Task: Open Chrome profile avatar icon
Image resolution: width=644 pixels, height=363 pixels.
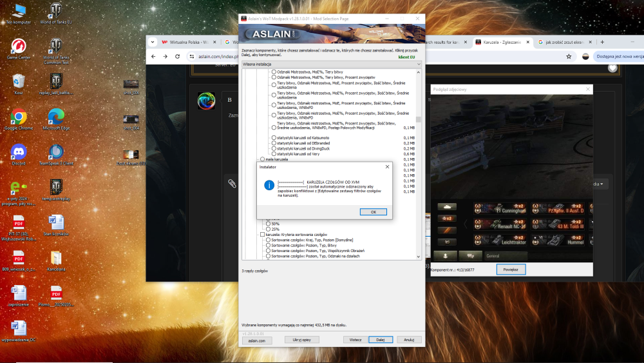Action: click(x=585, y=56)
